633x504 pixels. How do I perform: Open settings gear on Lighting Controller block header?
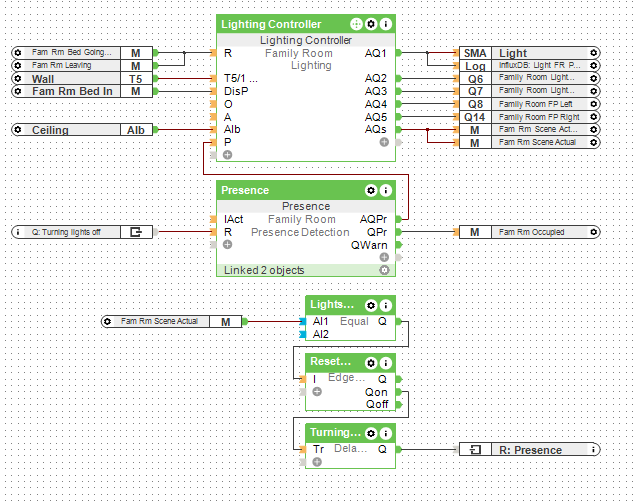[x=372, y=23]
